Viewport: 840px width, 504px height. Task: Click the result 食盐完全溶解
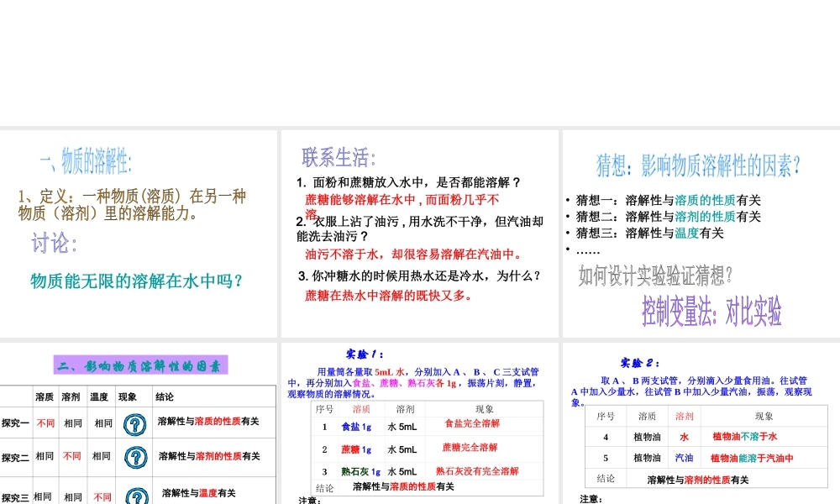(472, 423)
